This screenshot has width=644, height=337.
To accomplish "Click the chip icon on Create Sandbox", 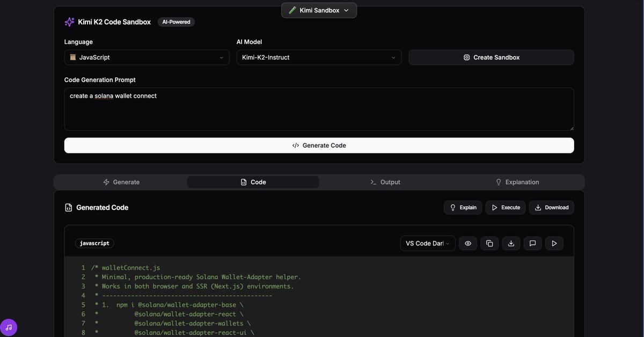I will tap(467, 57).
